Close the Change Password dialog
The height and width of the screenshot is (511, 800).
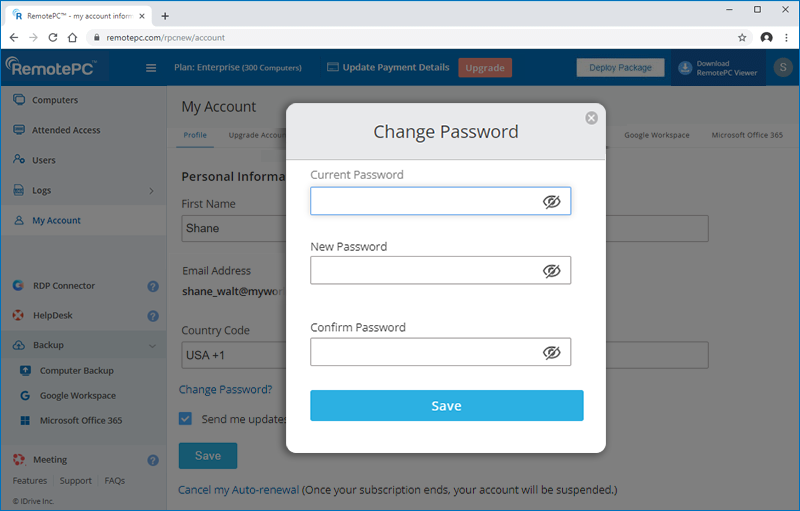(x=591, y=118)
